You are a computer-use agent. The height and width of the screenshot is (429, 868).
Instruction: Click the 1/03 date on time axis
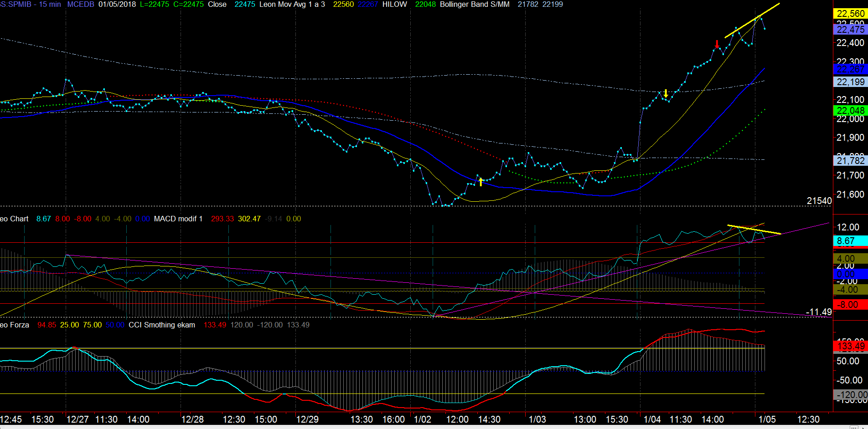537,419
